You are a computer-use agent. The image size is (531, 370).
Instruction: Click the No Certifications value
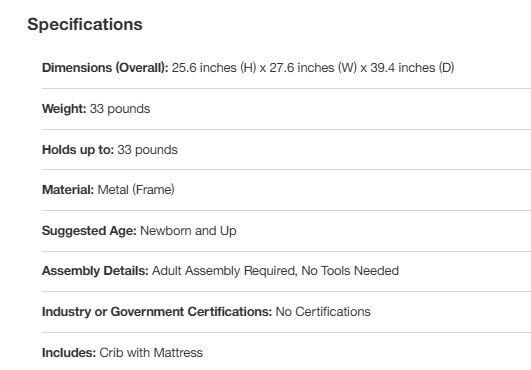tap(323, 312)
